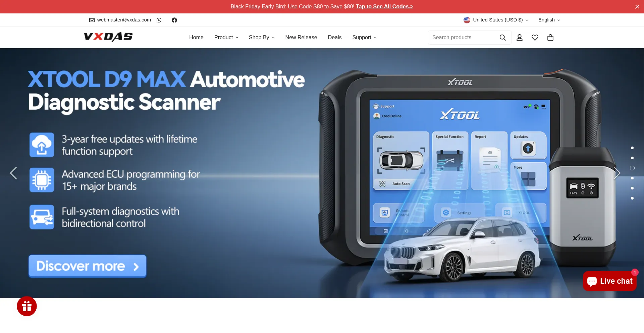Expand the Shop By dropdown
The height and width of the screenshot is (333, 644).
[262, 38]
